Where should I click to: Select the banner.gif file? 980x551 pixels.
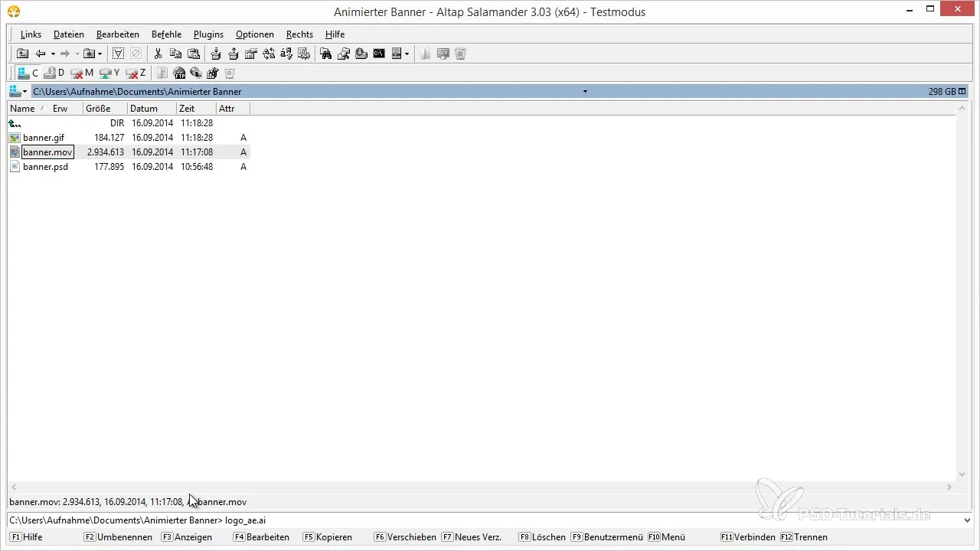(x=129, y=138)
